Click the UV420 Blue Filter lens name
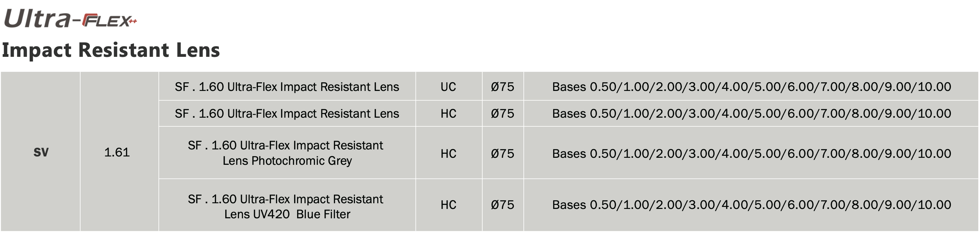 (287, 206)
